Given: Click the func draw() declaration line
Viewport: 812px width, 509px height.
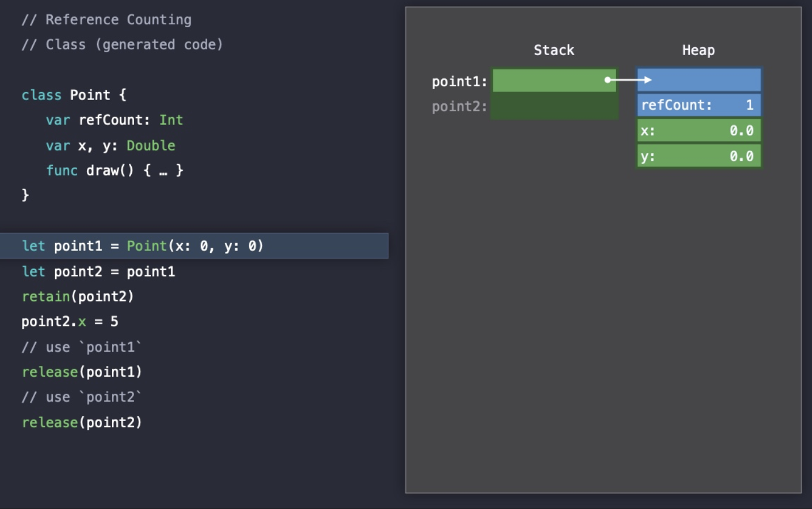Looking at the screenshot, I should [x=114, y=170].
